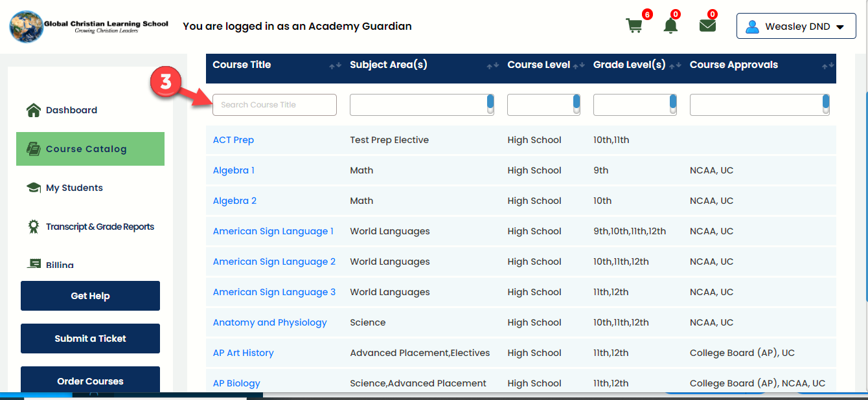Open the Subject Area(s) filter box
Image resolution: width=868 pixels, height=400 pixels.
click(417, 105)
